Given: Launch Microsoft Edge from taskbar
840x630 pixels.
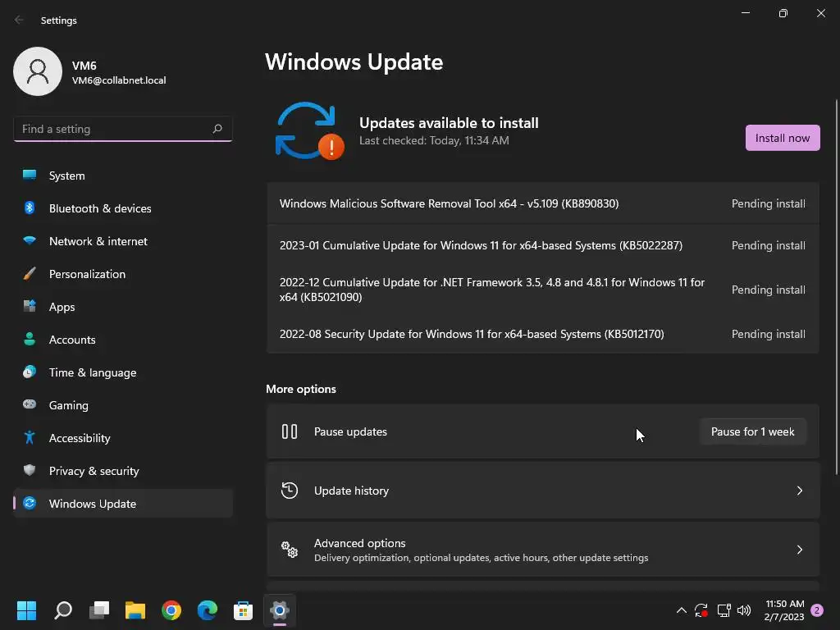Looking at the screenshot, I should coord(208,610).
